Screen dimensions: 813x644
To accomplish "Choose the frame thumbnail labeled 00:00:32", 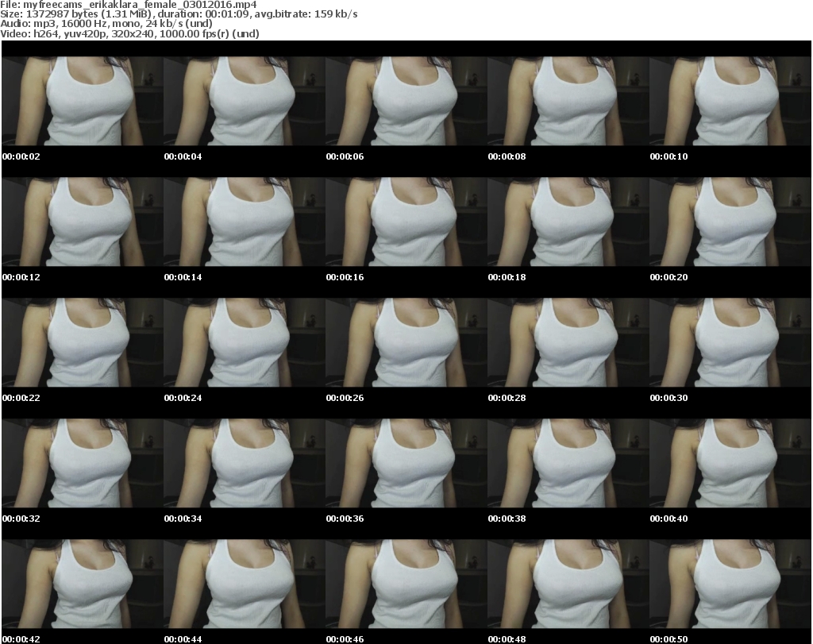I will pos(83,463).
